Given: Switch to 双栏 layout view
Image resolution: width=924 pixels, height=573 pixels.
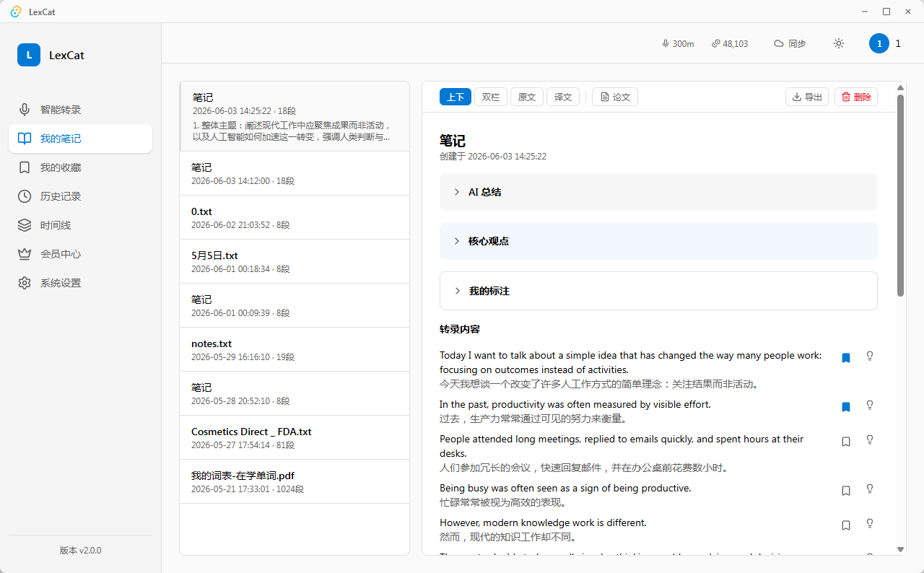Looking at the screenshot, I should coord(491,97).
